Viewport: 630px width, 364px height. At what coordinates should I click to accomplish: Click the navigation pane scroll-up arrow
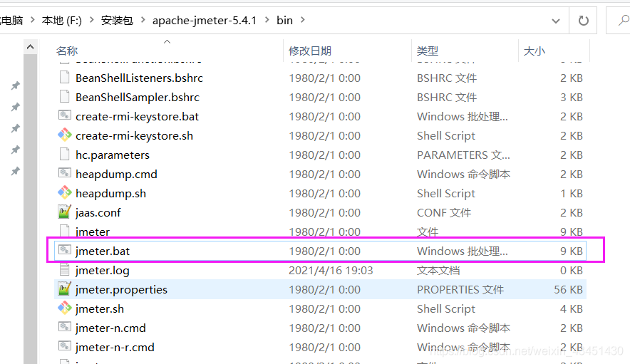[x=30, y=47]
